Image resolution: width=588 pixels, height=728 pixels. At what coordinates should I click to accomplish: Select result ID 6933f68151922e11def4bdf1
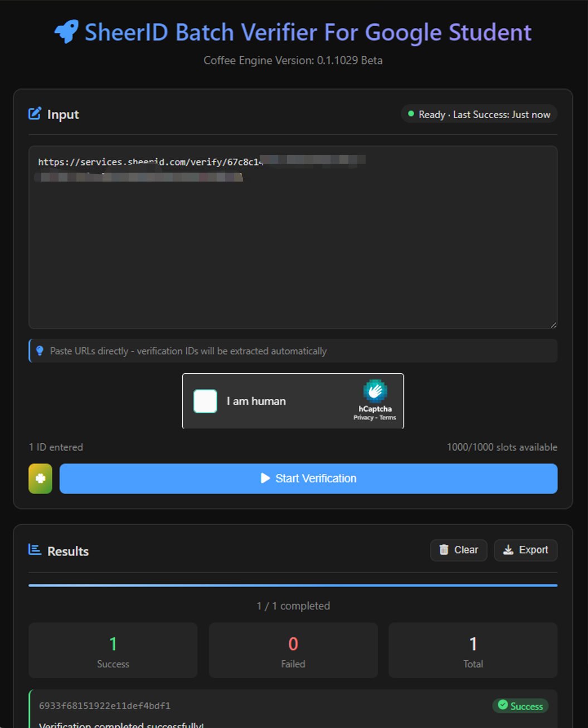click(105, 706)
